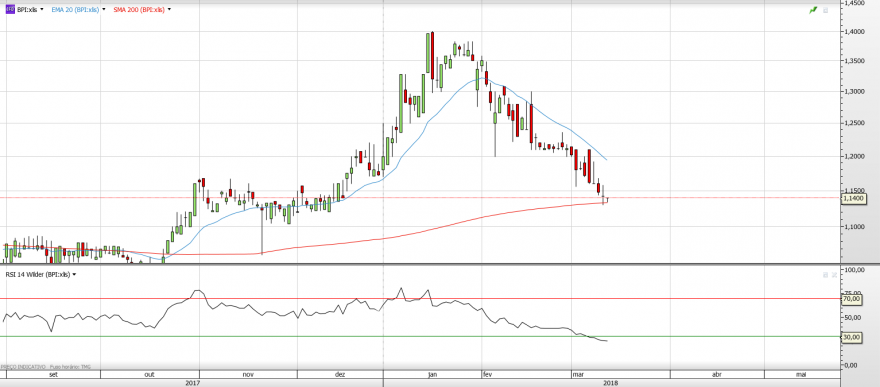Click the 30,00 RSI oversold level tag
The image size is (880, 387).
[852, 337]
